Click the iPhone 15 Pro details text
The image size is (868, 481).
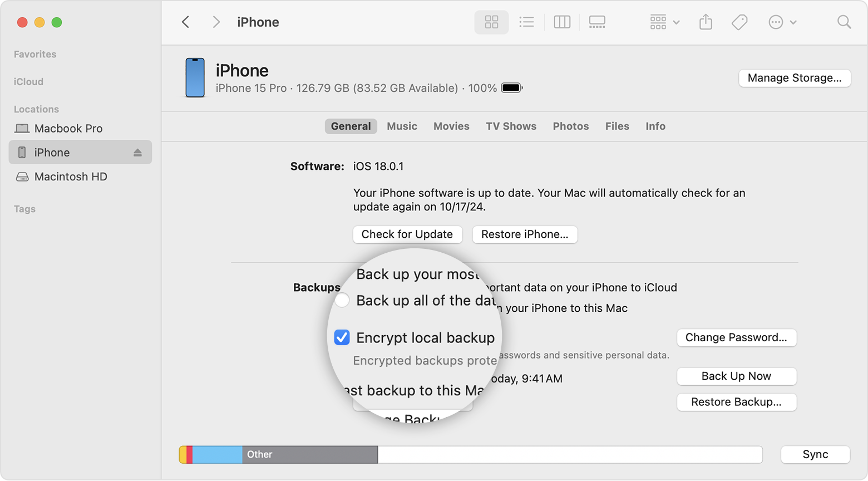coord(356,89)
